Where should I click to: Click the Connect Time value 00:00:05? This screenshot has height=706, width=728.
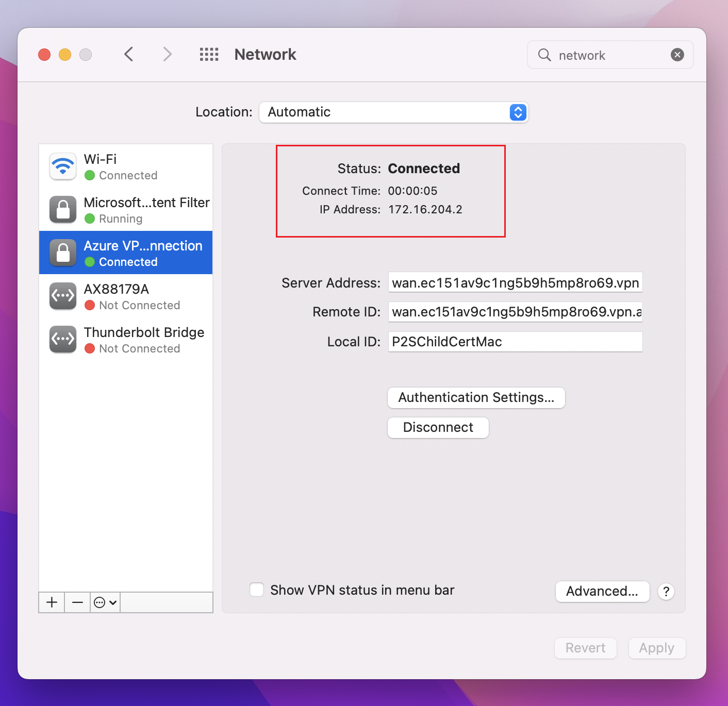(x=412, y=191)
